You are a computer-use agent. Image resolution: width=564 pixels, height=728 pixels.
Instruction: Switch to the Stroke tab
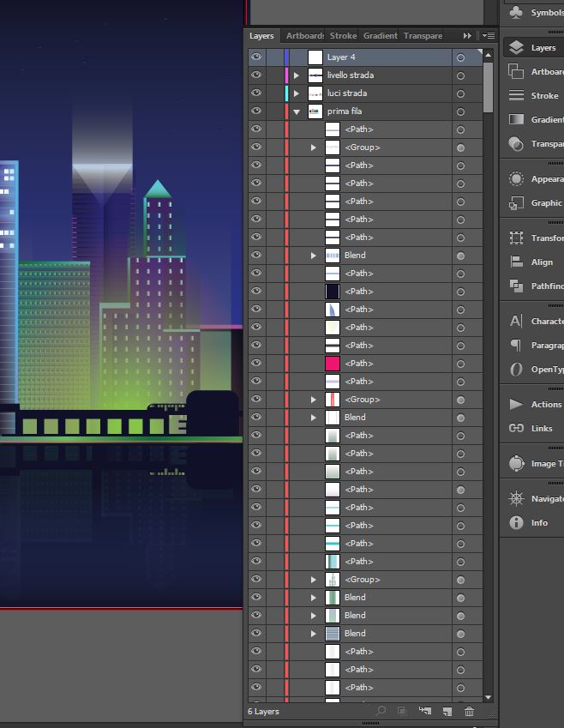343,36
